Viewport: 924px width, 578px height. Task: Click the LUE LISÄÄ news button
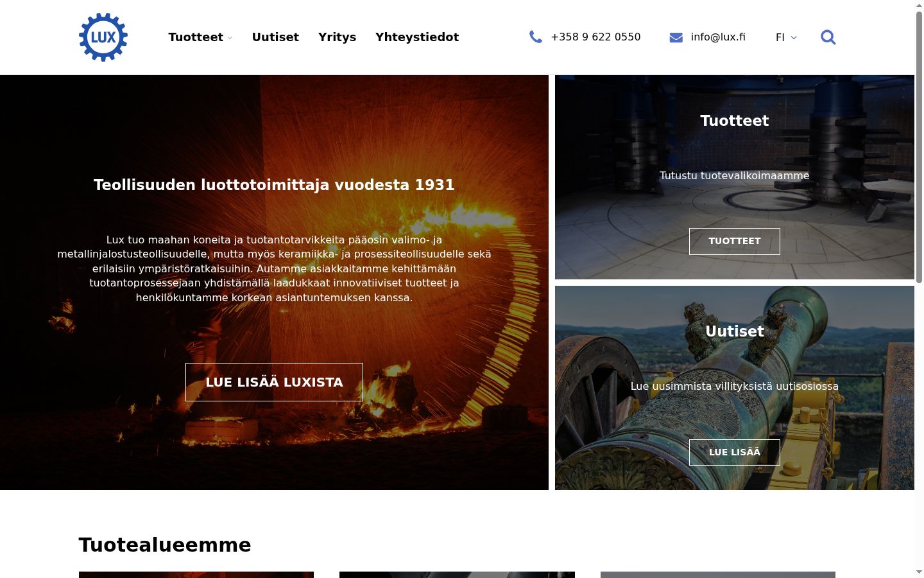[735, 452]
